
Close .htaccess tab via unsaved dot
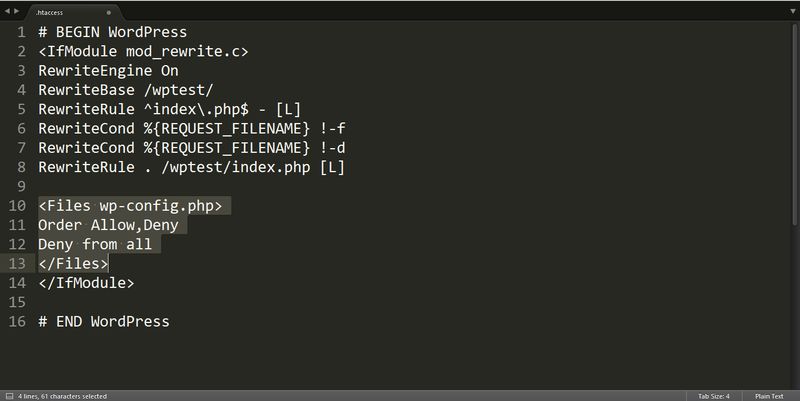(108, 13)
